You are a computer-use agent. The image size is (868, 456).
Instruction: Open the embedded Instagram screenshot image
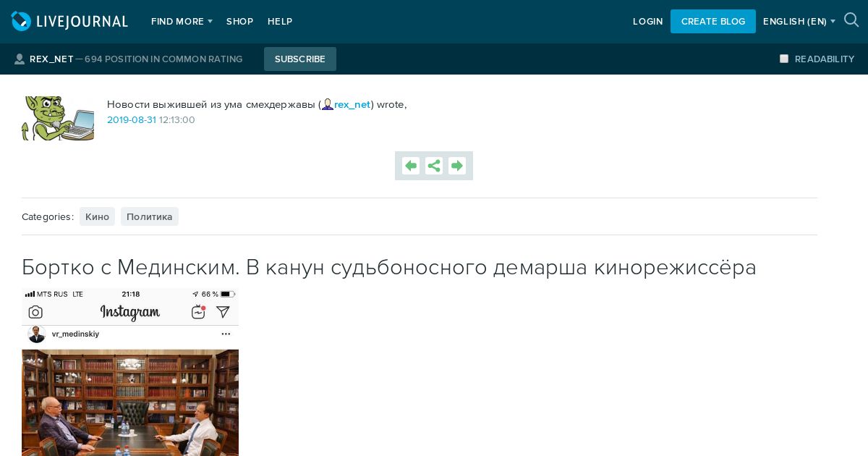[x=130, y=372]
